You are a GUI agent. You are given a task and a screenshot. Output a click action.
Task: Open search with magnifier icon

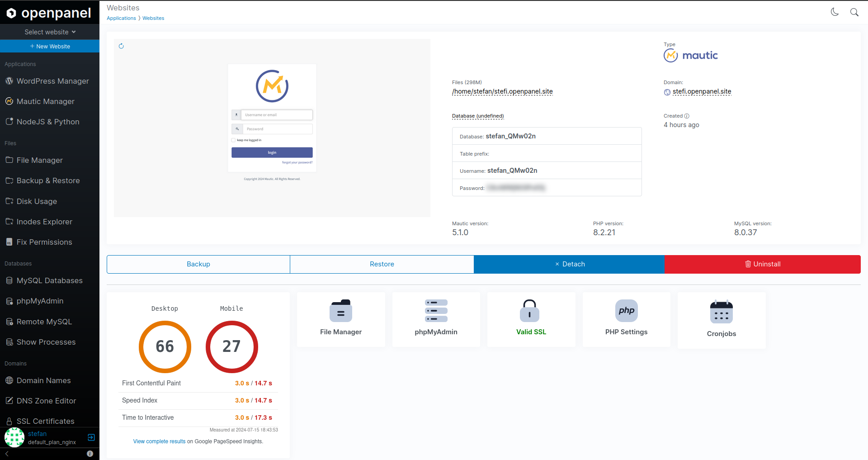[854, 12]
